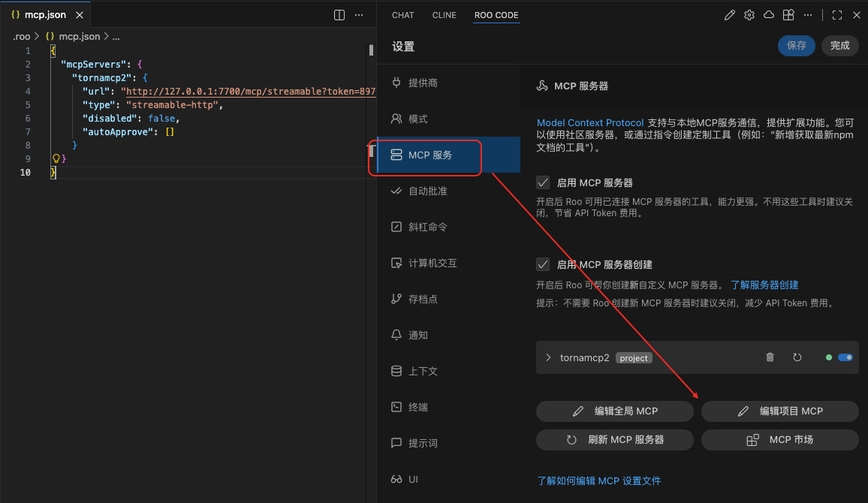The image size is (868, 503).
Task: Click the 编辑项目 MCP button
Action: click(x=779, y=411)
